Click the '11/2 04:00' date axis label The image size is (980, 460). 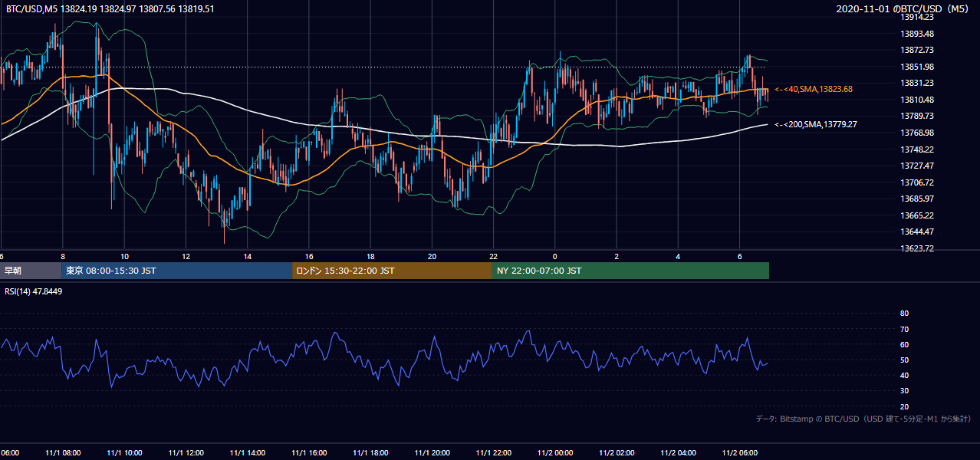679,453
